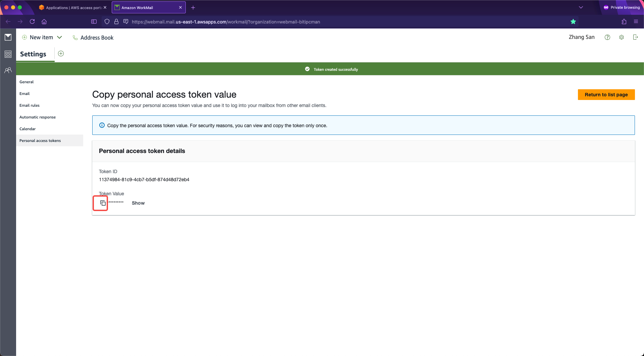The height and width of the screenshot is (356, 644).
Task: Select Personal access tokens in the sidebar
Action: (50, 141)
